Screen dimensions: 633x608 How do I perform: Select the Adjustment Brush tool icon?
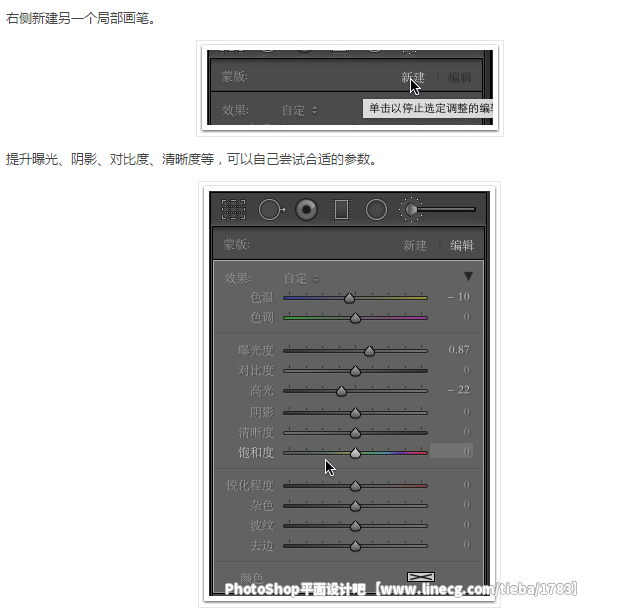(437, 209)
